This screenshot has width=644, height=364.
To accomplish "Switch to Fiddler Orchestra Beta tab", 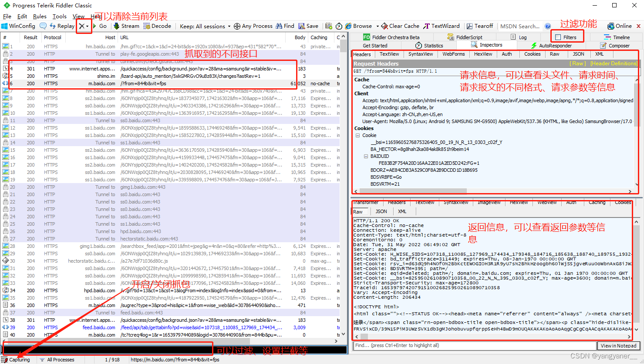I will coord(391,37).
